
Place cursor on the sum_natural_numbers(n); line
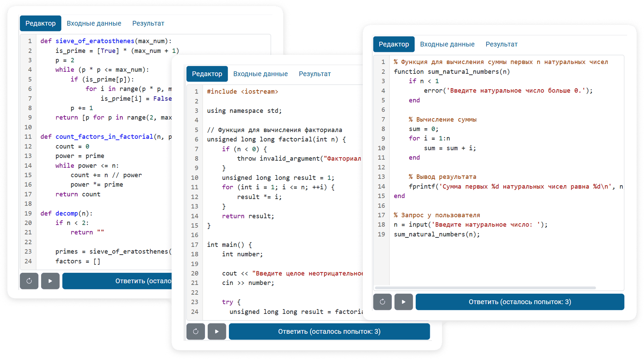(437, 234)
